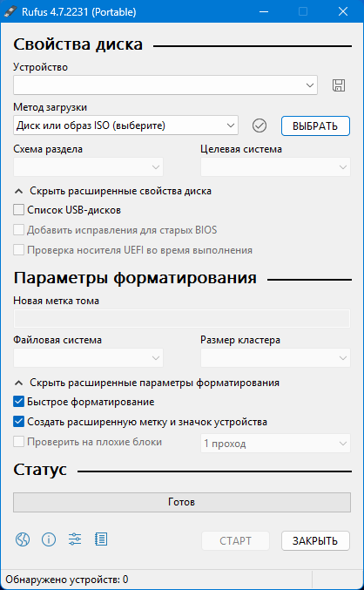Open application settings sliders icon
Image resolution: width=364 pixels, height=590 pixels.
point(75,539)
